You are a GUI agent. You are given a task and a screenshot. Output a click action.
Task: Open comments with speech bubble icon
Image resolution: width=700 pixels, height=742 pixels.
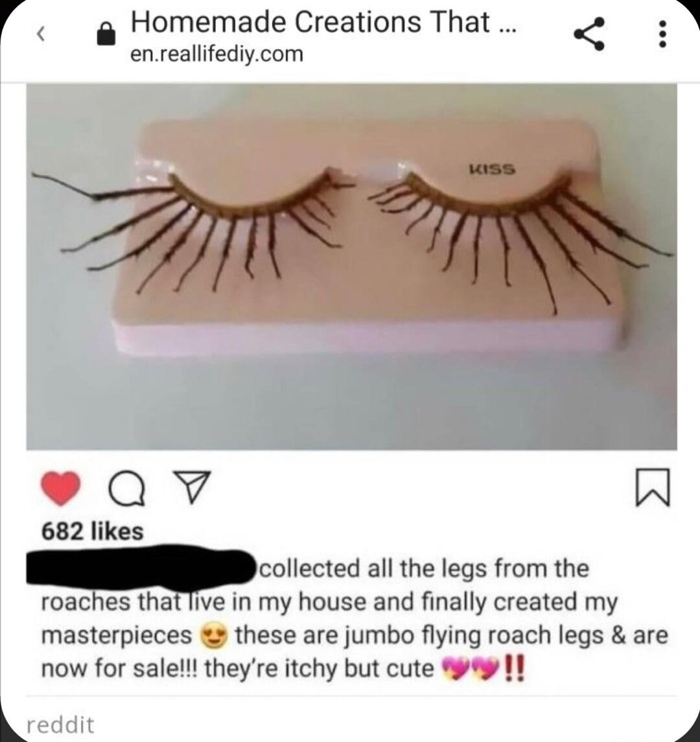tap(127, 489)
